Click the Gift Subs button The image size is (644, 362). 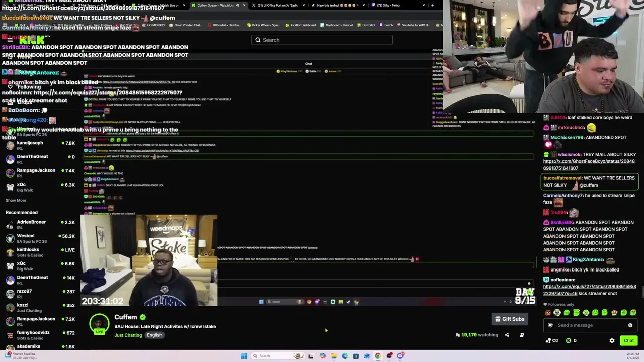pyautogui.click(x=510, y=319)
